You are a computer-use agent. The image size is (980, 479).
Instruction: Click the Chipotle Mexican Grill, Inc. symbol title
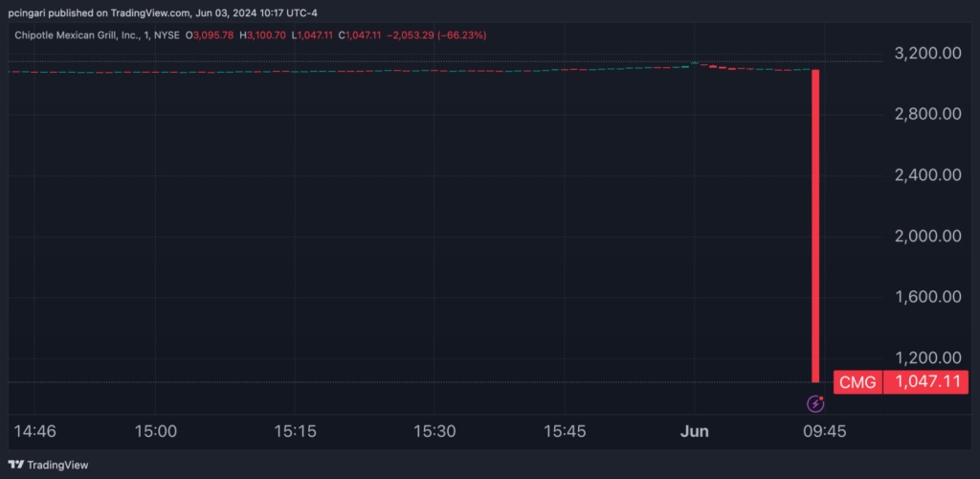pyautogui.click(x=76, y=35)
